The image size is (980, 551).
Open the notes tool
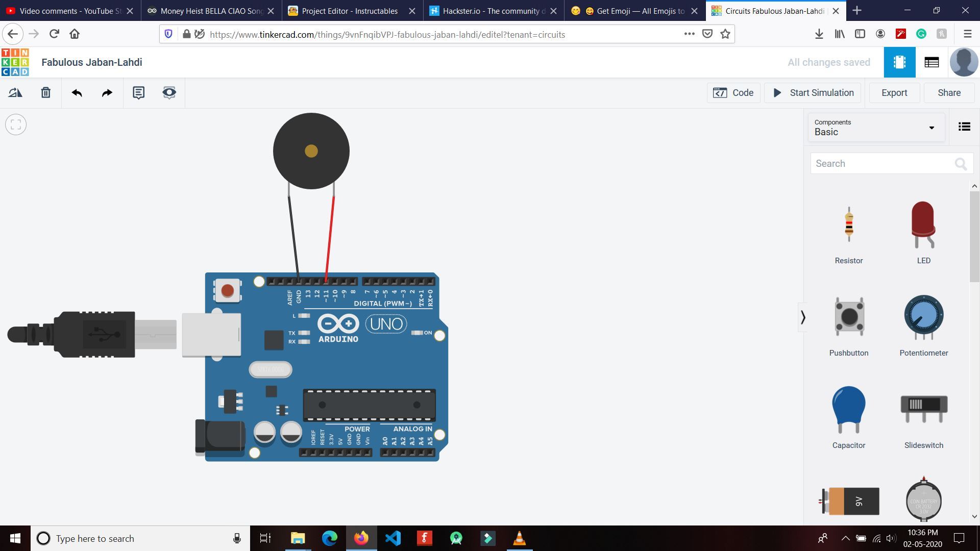138,92
